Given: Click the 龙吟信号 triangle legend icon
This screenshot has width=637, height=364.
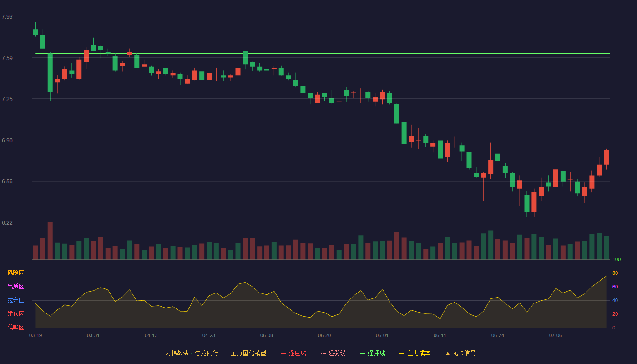Looking at the screenshot, I should [x=448, y=353].
